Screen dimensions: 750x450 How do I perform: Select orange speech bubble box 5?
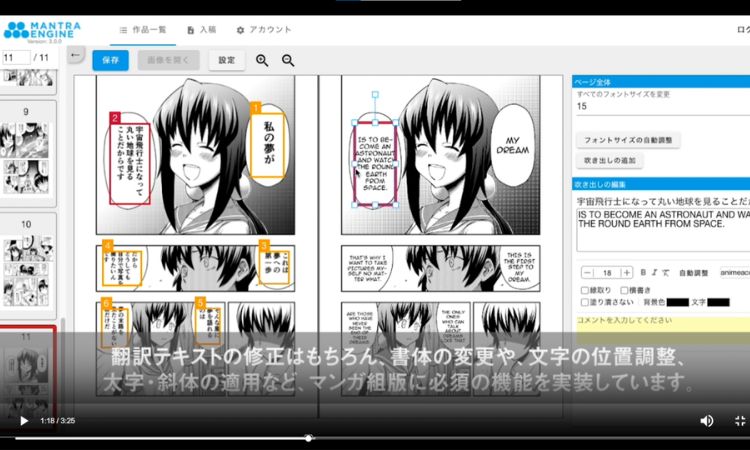tap(209, 325)
